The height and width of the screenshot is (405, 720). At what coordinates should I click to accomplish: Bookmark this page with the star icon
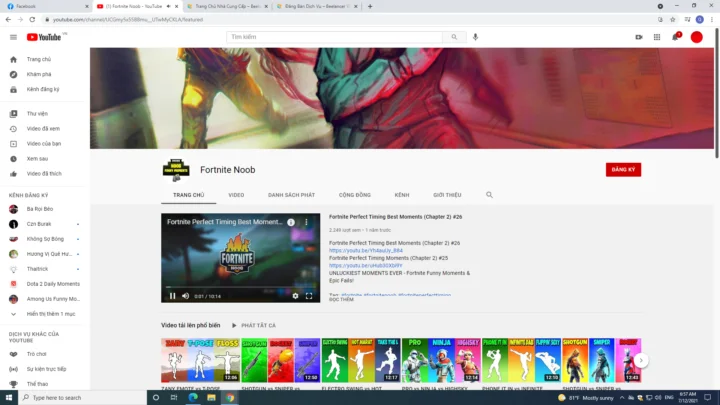pos(673,20)
